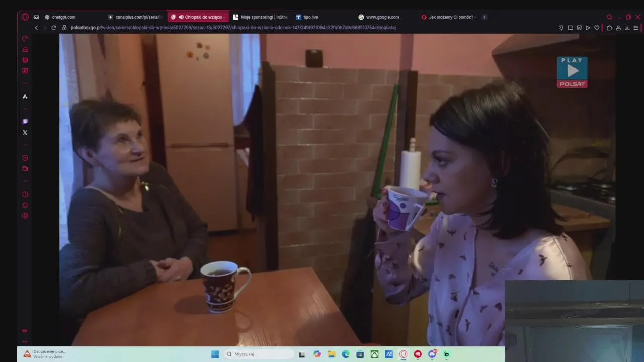Open X (Twitter) in the Opera sidebar
644x362 pixels.
coord(25,133)
